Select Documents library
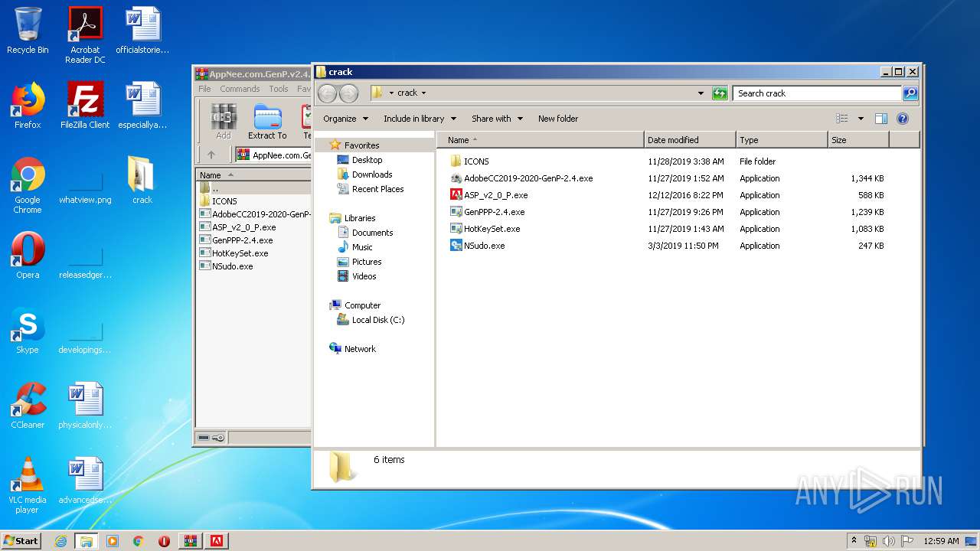This screenshot has height=551, width=980. (x=372, y=233)
